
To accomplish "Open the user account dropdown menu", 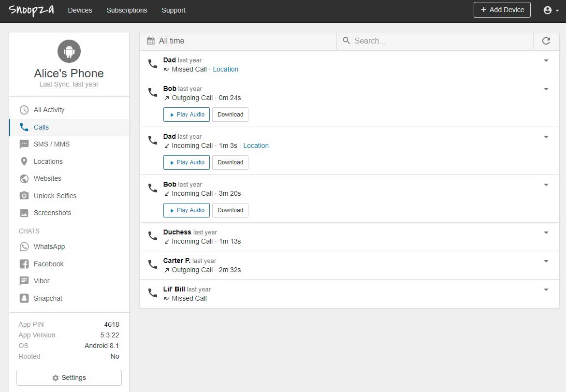I will point(551,10).
